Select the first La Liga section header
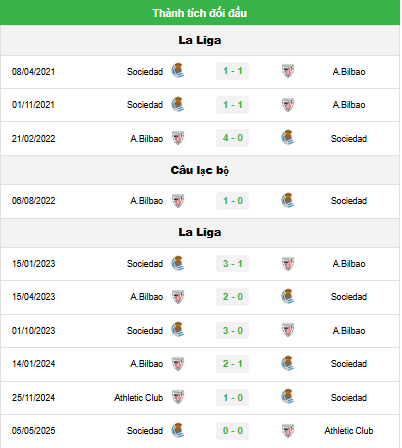The width and height of the screenshot is (402, 448). pos(200,40)
